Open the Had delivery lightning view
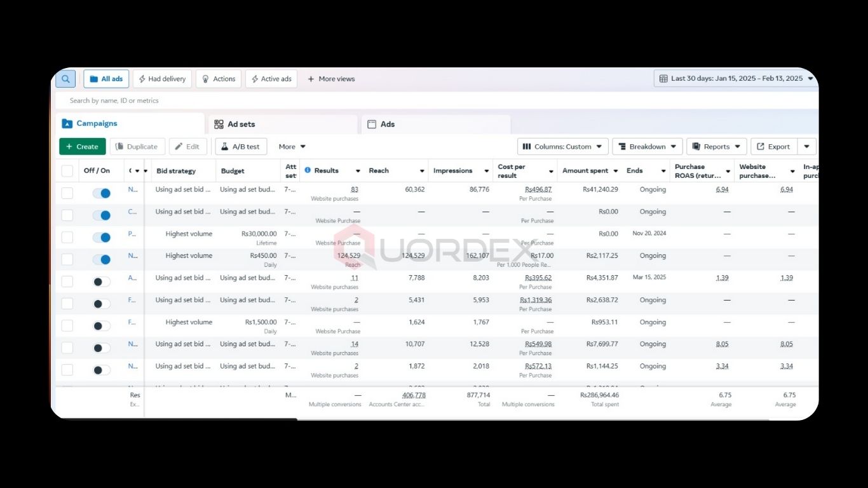This screenshot has width=868, height=488. tap(162, 79)
